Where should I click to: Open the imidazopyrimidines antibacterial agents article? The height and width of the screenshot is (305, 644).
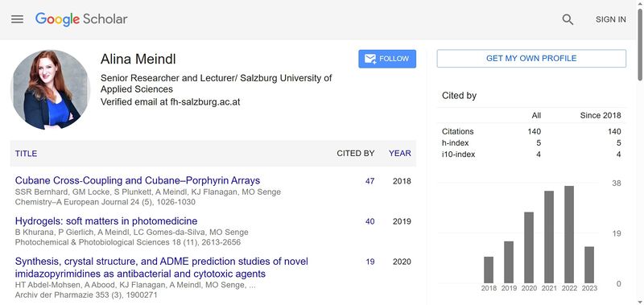click(162, 267)
